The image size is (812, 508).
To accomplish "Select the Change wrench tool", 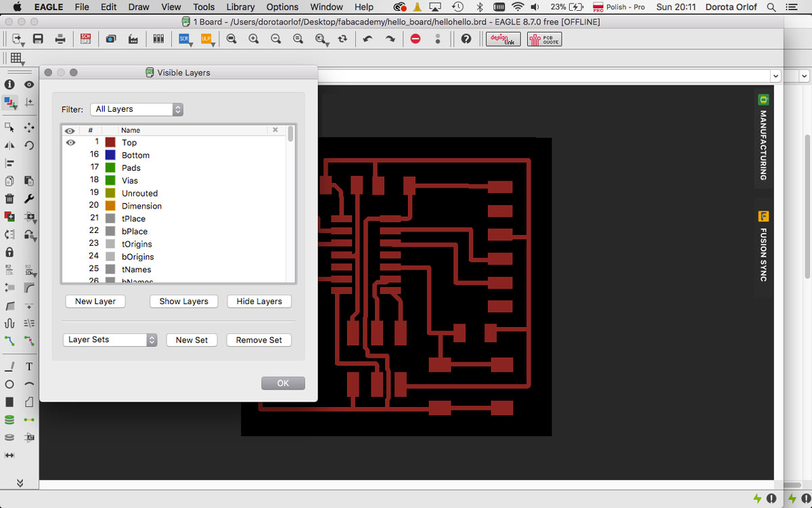I will coord(29,198).
